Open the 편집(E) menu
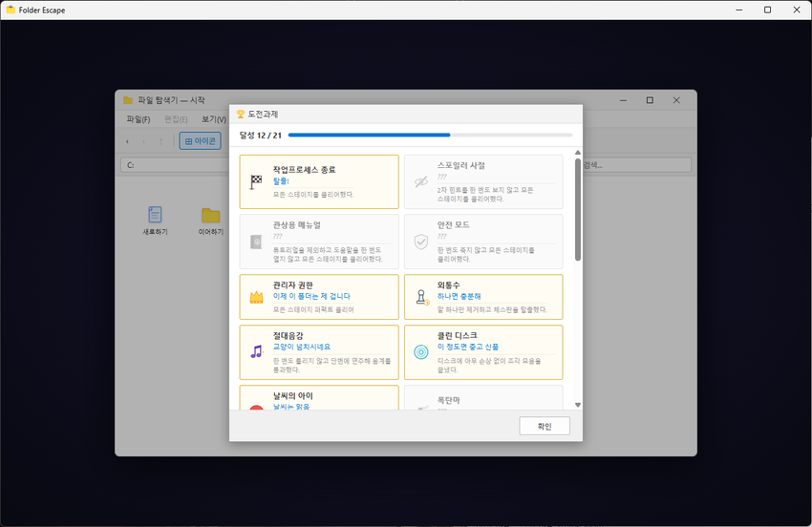 pyautogui.click(x=176, y=119)
